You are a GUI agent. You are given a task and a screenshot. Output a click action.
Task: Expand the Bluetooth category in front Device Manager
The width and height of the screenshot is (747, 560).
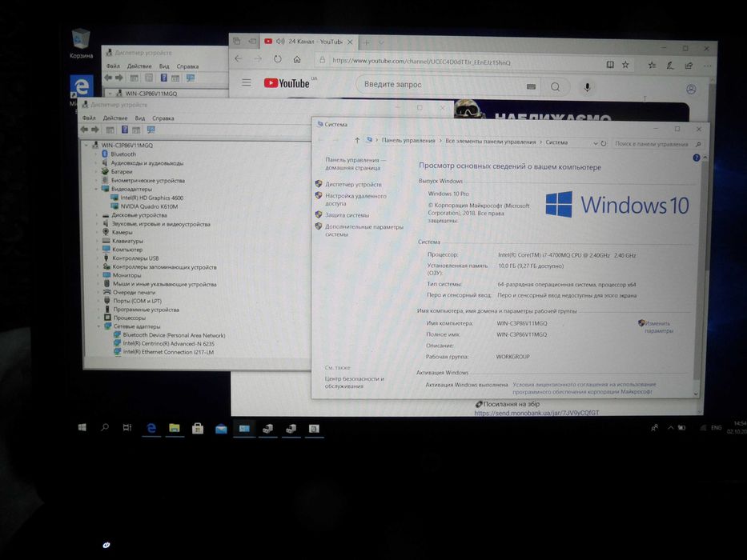(94, 154)
